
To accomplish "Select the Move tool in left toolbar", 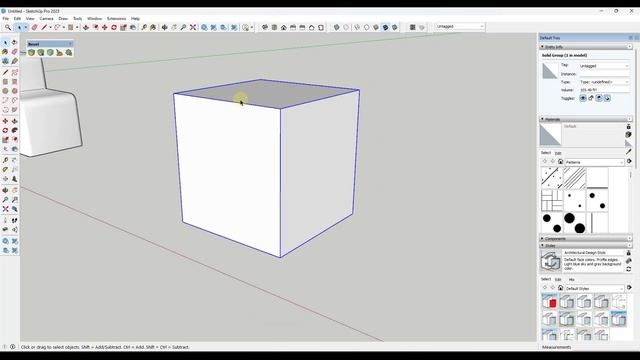I will click(x=5, y=121).
